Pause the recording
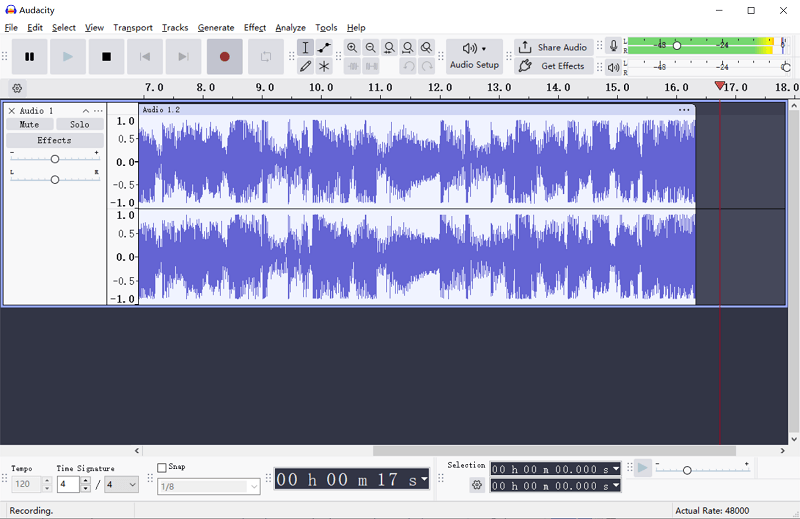800x519 pixels. (x=30, y=57)
